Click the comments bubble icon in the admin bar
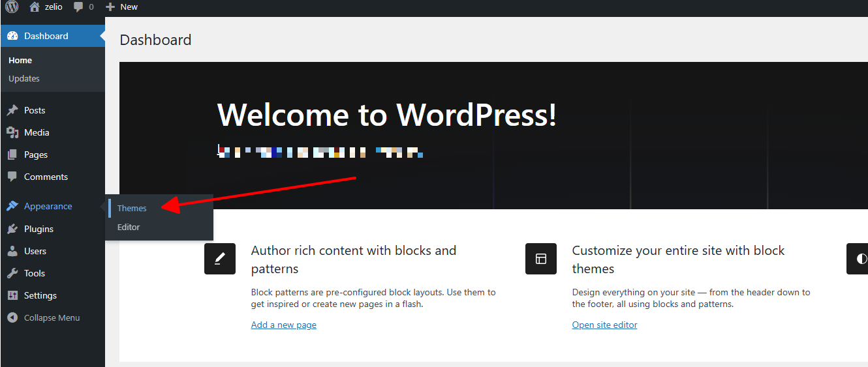 point(78,7)
